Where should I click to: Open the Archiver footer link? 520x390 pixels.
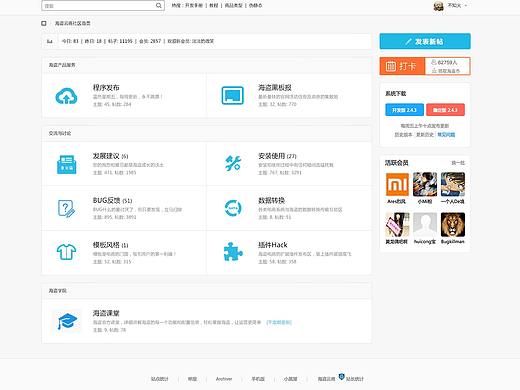tap(224, 379)
